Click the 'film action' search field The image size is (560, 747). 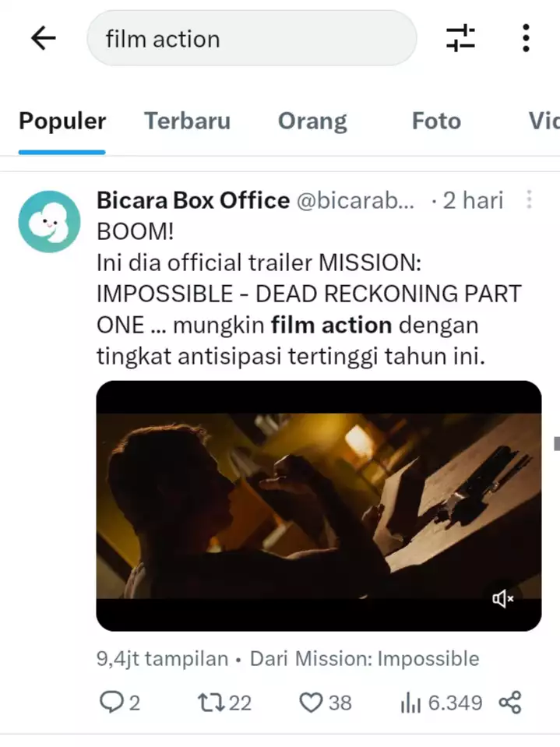click(252, 38)
